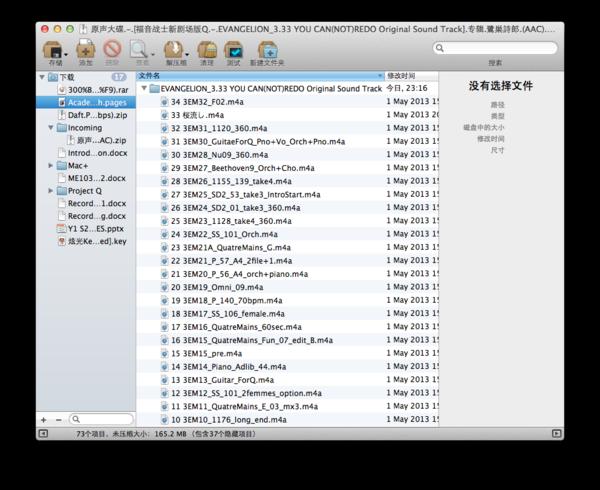Image resolution: width=600 pixels, height=490 pixels.
Task: Click the icon of 24 3EM22_SS_101_Orch.m4a
Action: point(164,234)
